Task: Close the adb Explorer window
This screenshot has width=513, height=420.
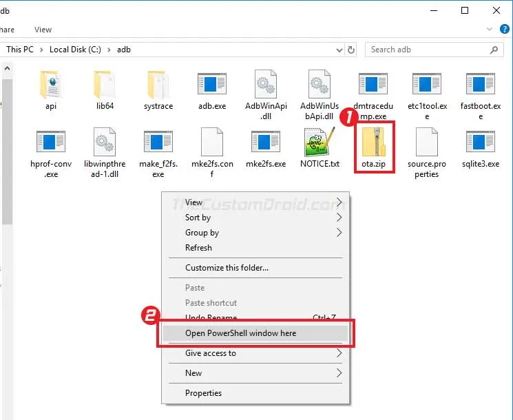Action: click(x=496, y=10)
